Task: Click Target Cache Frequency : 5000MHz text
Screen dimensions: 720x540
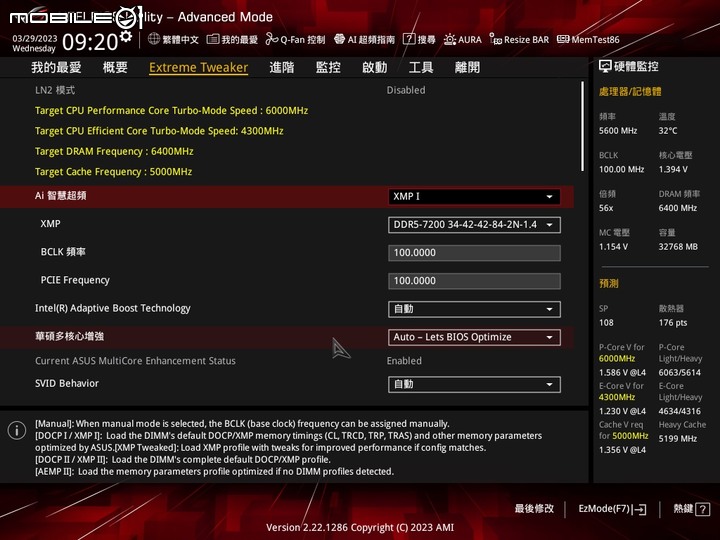Action: (113, 172)
